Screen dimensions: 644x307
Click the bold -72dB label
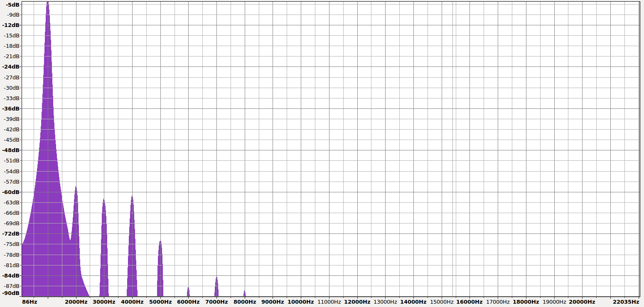point(11,233)
